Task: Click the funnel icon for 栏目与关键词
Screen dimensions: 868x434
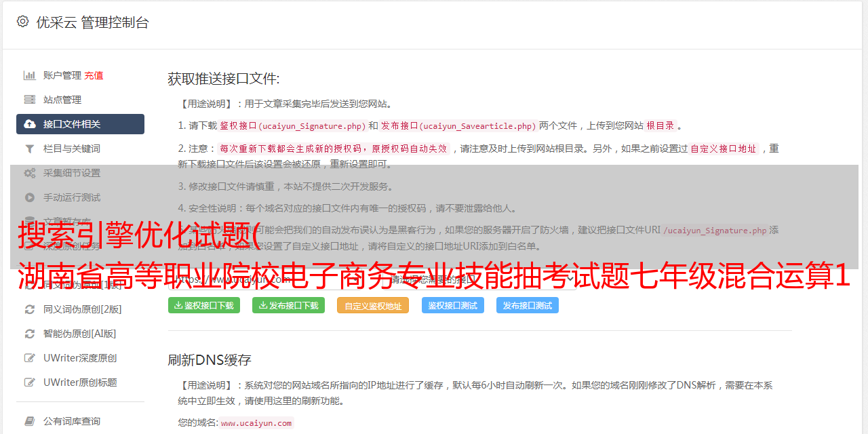Action: (x=30, y=149)
